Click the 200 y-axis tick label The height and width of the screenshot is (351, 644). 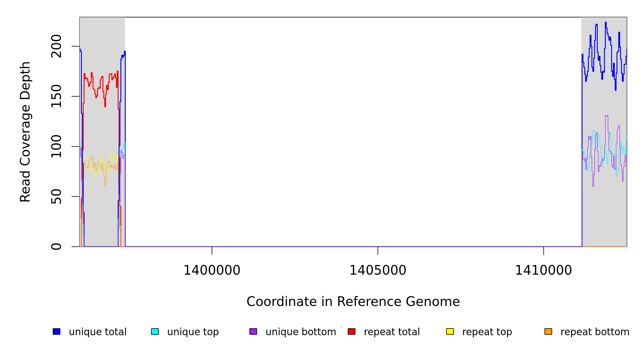(x=56, y=46)
